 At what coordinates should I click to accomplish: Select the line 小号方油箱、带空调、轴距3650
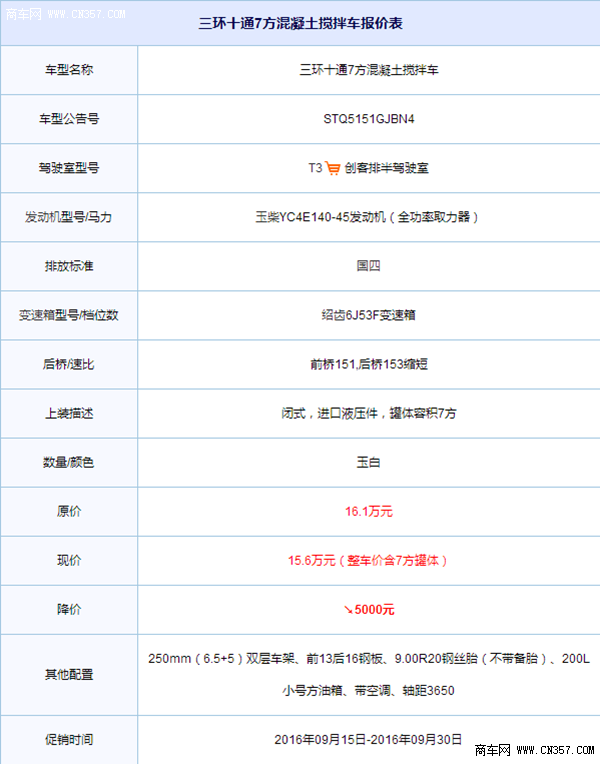(368, 691)
